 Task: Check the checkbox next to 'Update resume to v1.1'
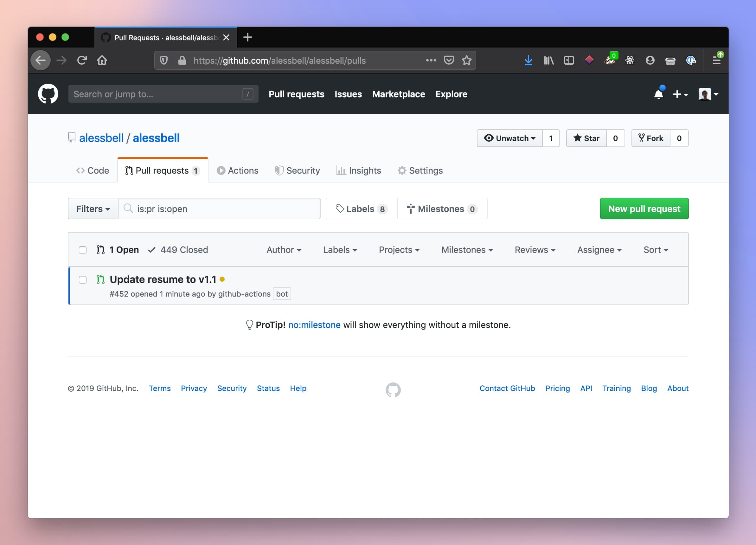tap(83, 279)
